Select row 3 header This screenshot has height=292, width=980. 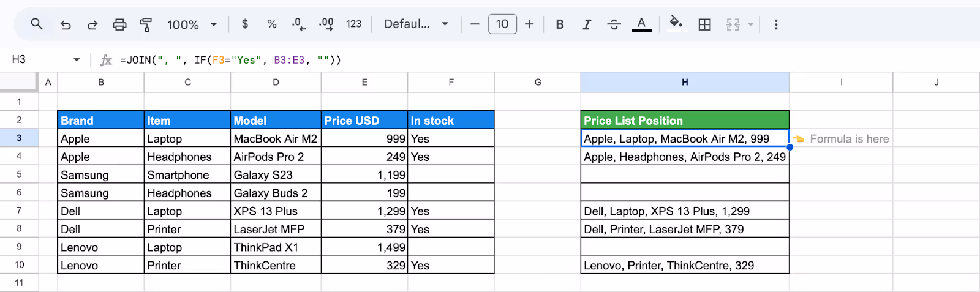pyautogui.click(x=19, y=138)
